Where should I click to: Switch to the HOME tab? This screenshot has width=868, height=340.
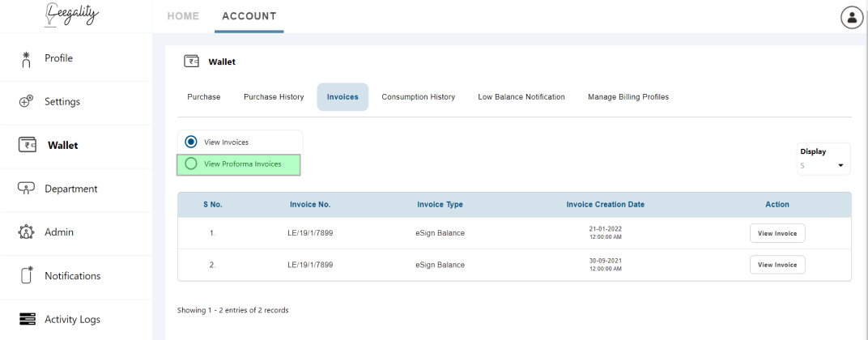pyautogui.click(x=183, y=16)
